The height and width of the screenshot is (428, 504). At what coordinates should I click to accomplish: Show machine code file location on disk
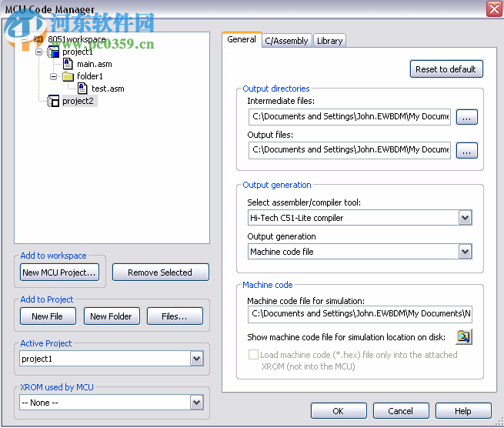463,336
